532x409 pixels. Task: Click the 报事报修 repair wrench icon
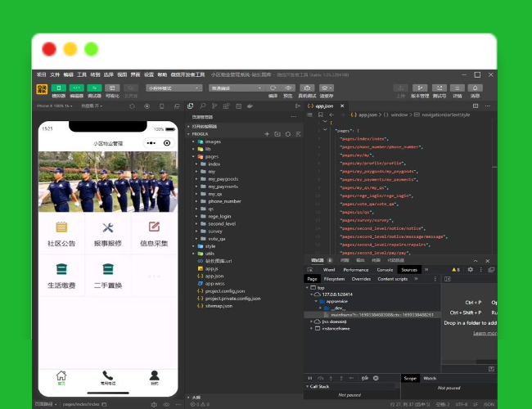(107, 227)
